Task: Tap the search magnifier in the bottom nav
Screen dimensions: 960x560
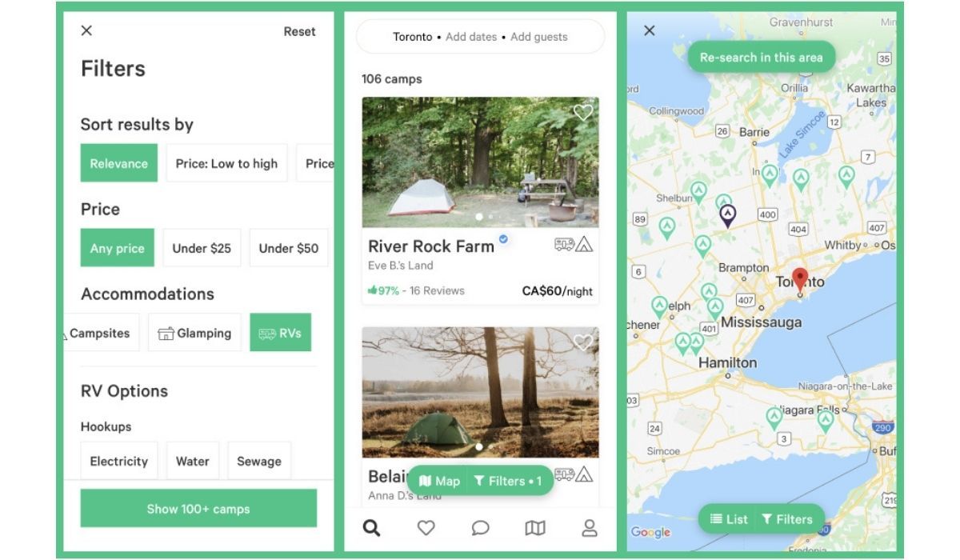Action: coord(371,528)
